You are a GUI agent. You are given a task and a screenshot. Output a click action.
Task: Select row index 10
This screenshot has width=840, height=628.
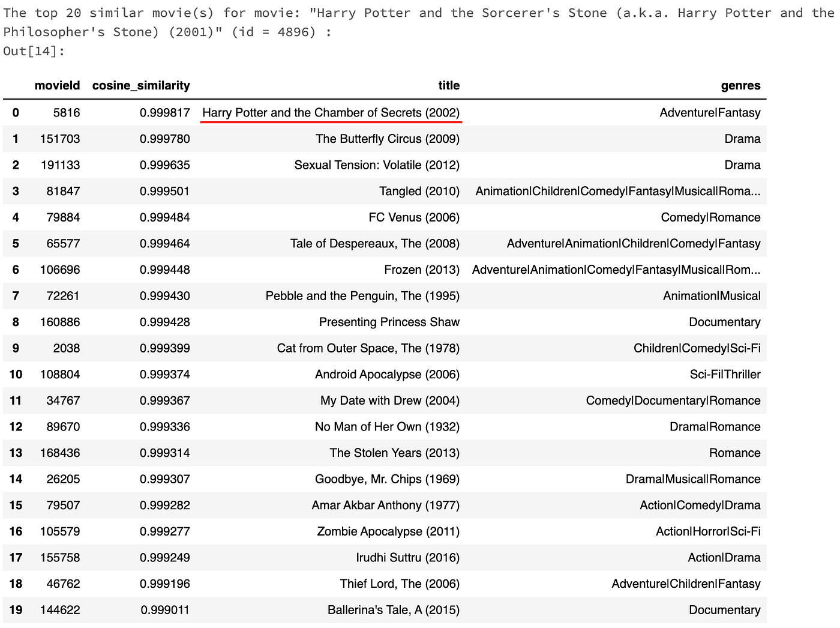[x=16, y=375]
